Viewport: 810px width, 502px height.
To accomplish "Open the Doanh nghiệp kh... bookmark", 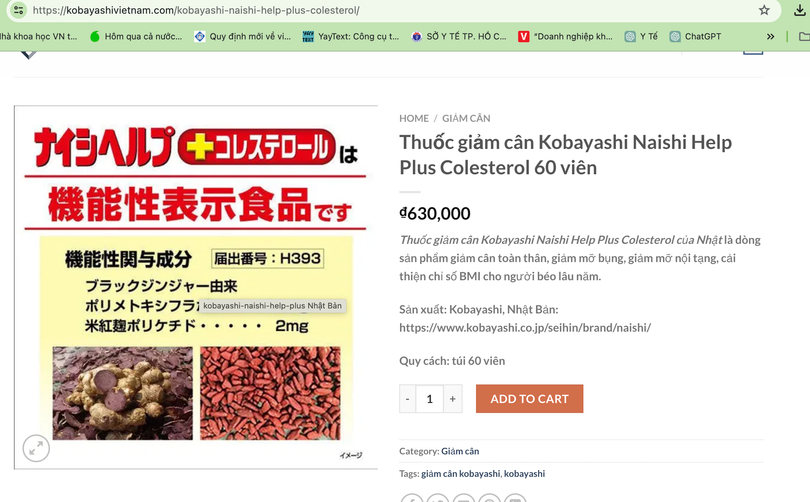I will 565,36.
